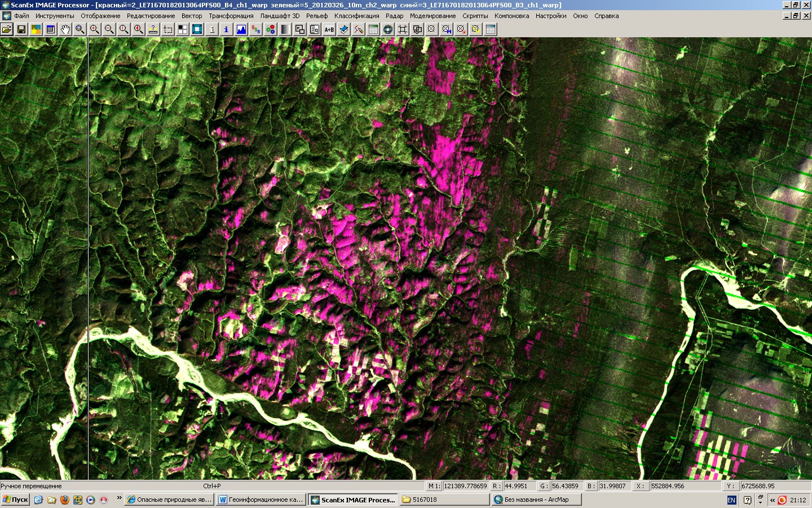Click the Save floppy disk icon
812x508 pixels.
(21, 29)
